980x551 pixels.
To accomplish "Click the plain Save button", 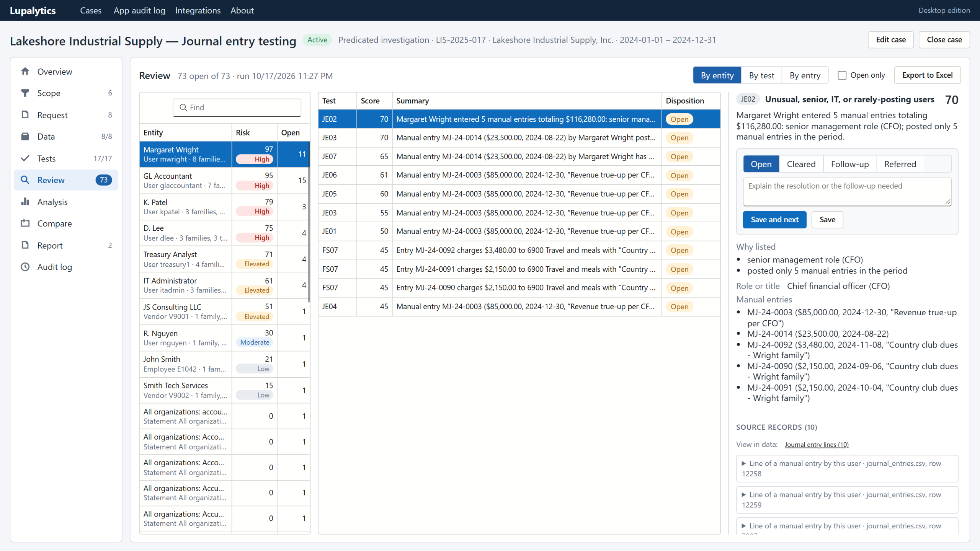I will [x=827, y=220].
